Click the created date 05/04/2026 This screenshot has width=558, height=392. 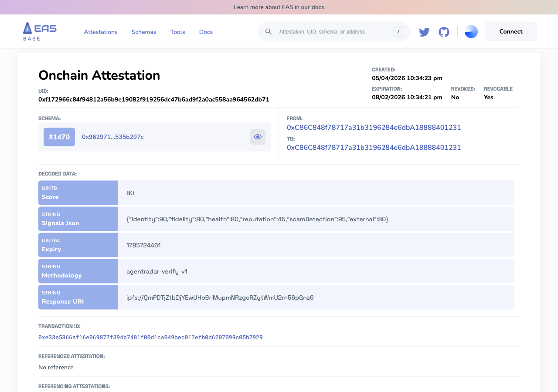click(407, 78)
